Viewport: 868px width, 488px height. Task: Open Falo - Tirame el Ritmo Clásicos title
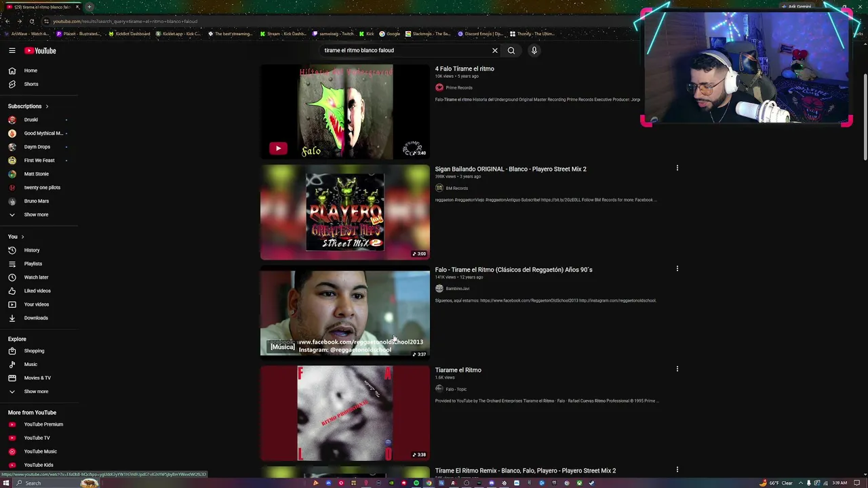(x=513, y=270)
